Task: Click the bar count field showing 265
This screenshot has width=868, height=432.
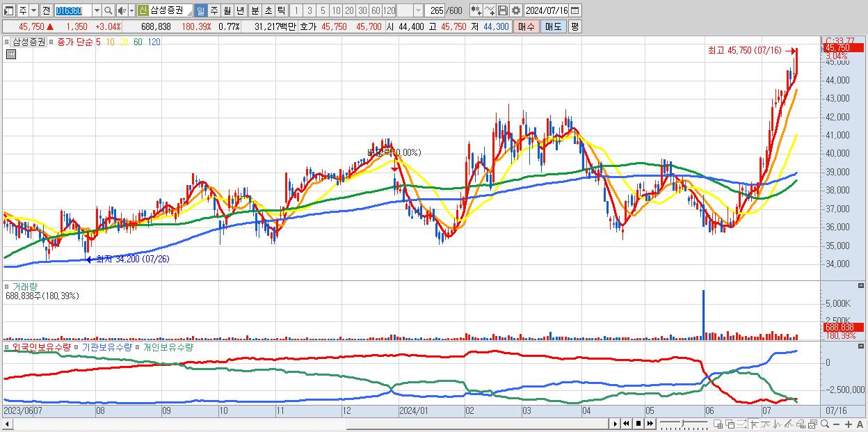Action: pyautogui.click(x=435, y=10)
